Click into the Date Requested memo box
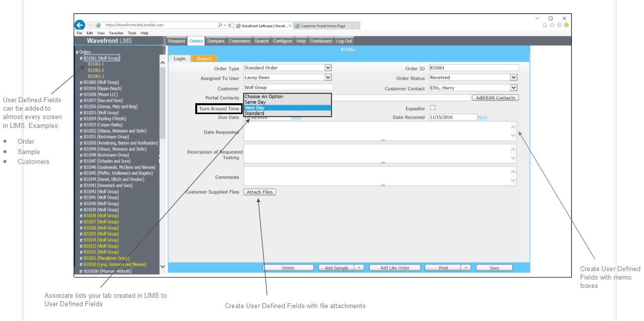 tap(380, 131)
